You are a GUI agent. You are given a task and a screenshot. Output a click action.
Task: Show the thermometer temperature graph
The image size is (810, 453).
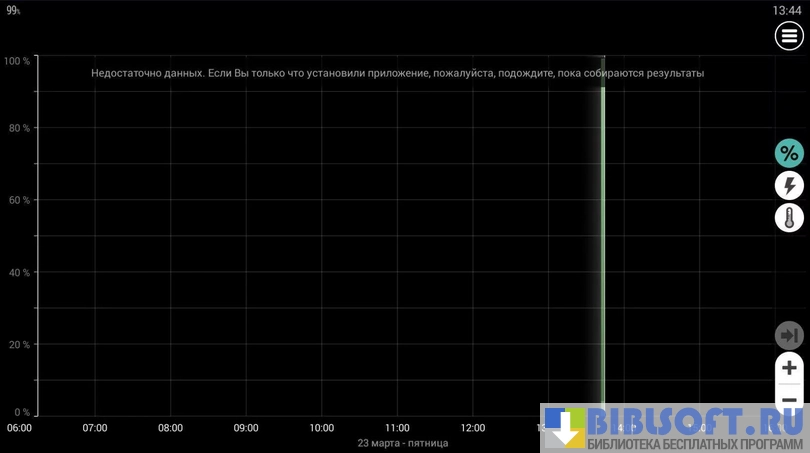pyautogui.click(x=789, y=217)
